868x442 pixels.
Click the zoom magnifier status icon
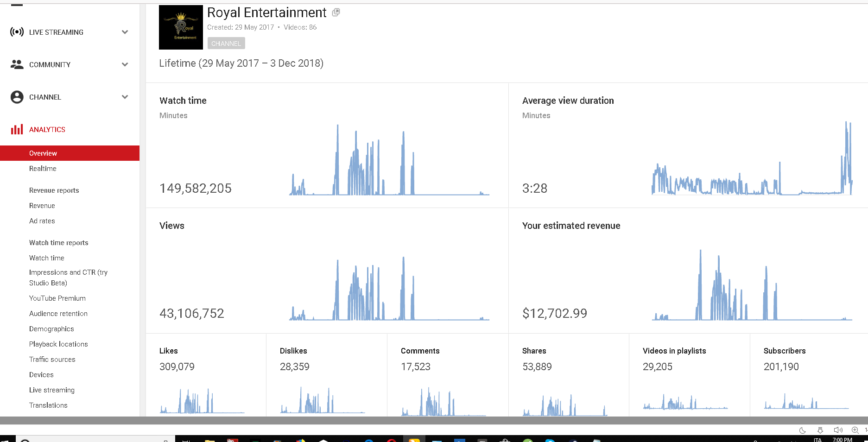click(855, 430)
